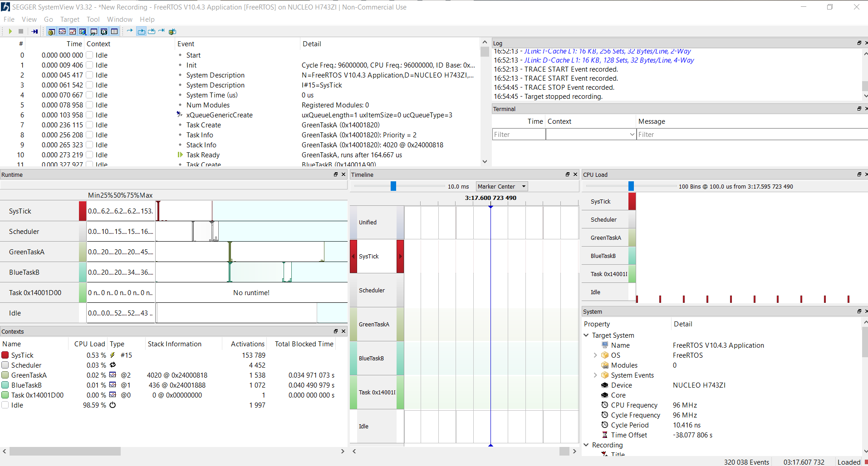Undock the Contexts panel
The image size is (868, 466).
click(x=336, y=331)
